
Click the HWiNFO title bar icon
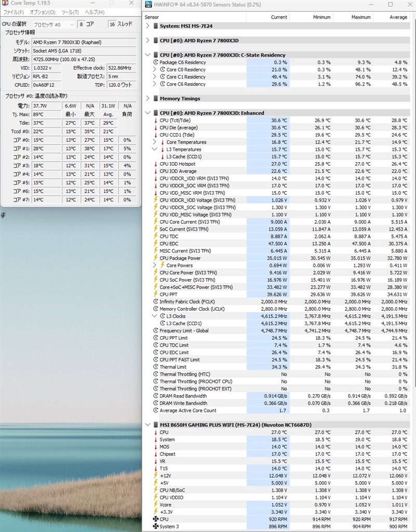(x=149, y=4)
